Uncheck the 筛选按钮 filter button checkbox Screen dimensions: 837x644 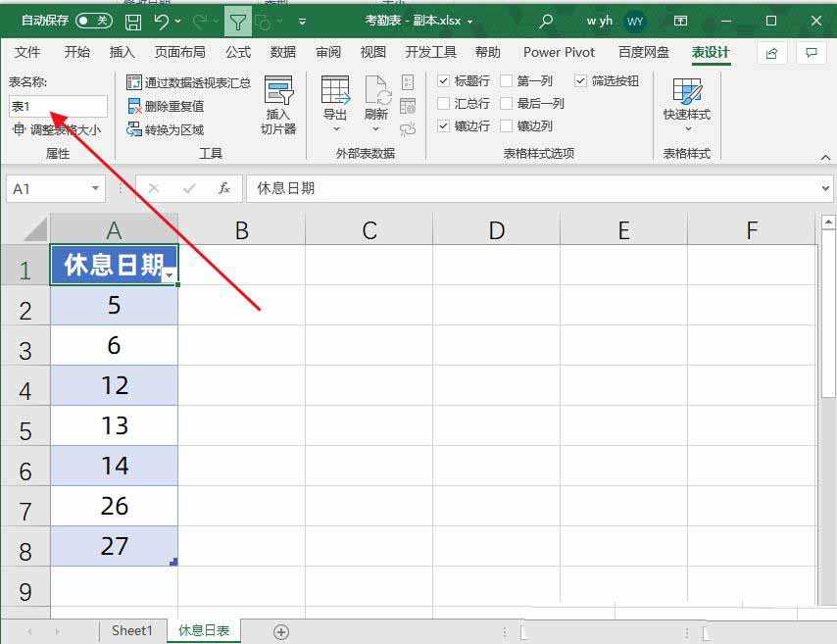point(581,81)
